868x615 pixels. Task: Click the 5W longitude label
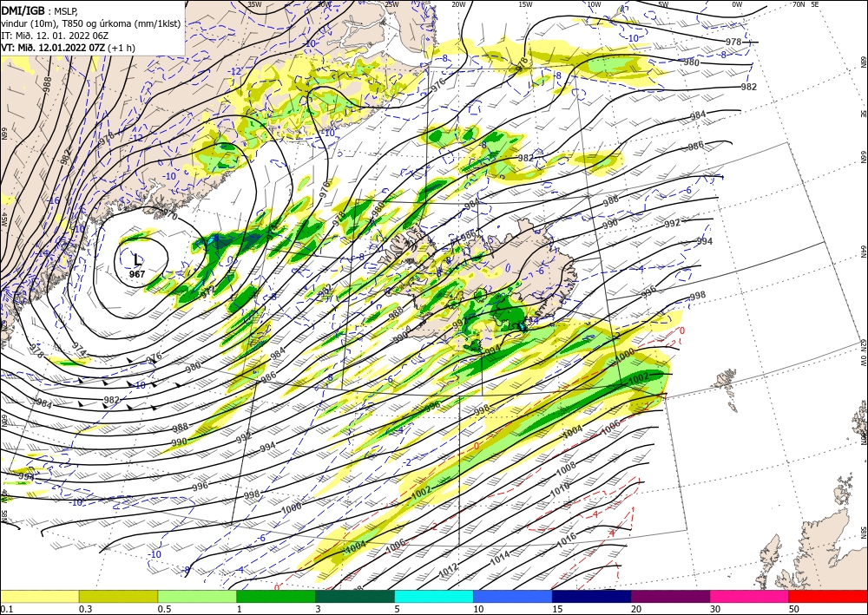pos(663,4)
